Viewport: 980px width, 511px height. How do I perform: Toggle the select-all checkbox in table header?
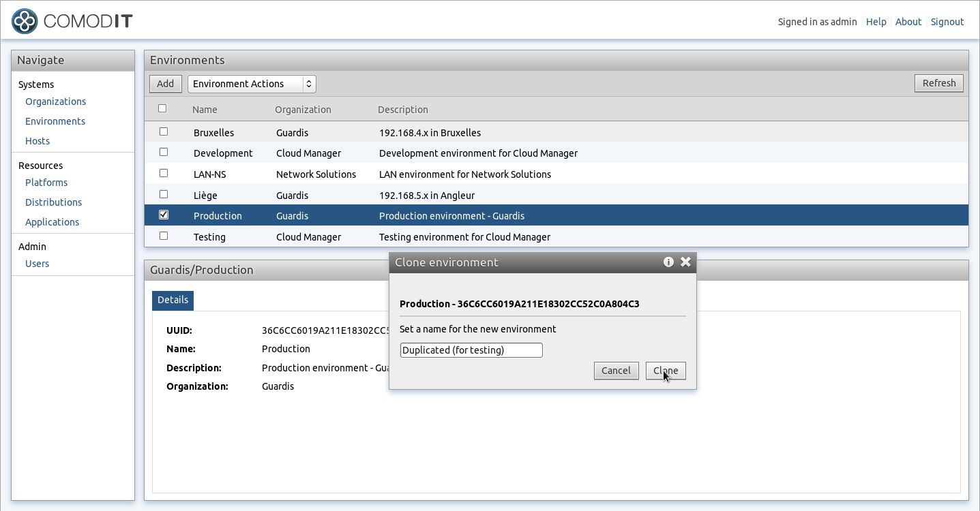162,108
